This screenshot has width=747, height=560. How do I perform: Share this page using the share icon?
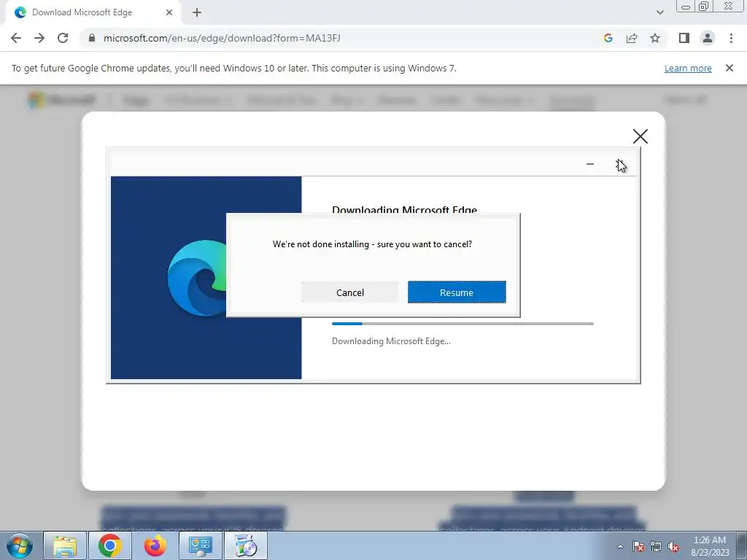point(632,38)
